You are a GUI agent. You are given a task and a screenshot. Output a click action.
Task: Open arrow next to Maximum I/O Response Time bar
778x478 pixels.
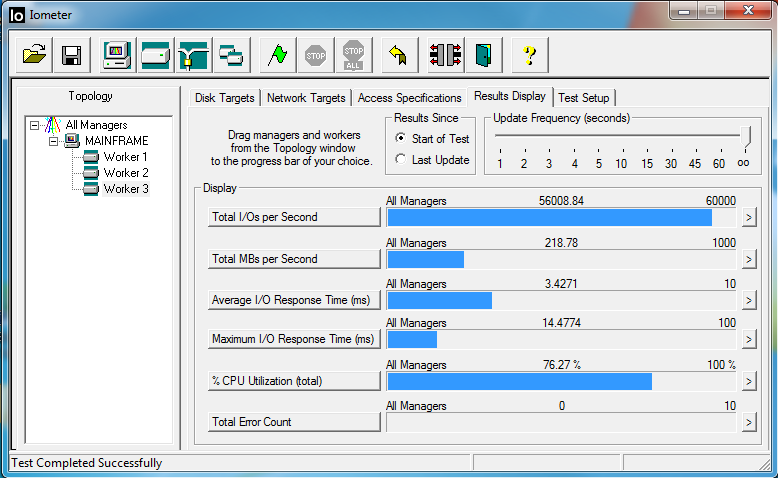(749, 340)
